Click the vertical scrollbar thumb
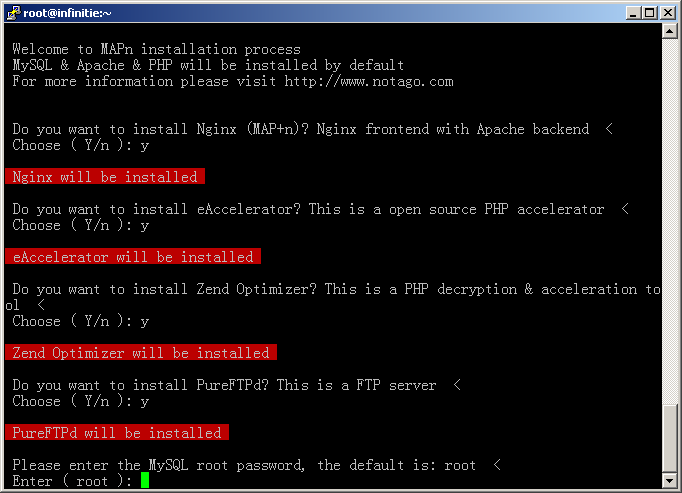 669,439
